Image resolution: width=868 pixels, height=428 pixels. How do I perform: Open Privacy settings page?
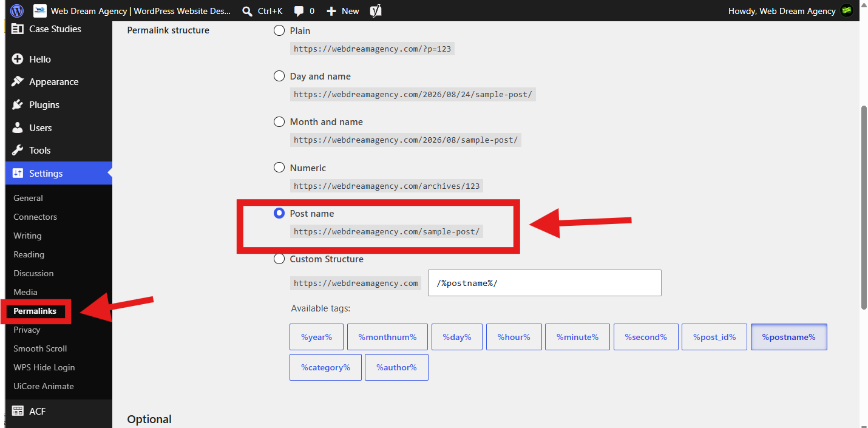[27, 330]
